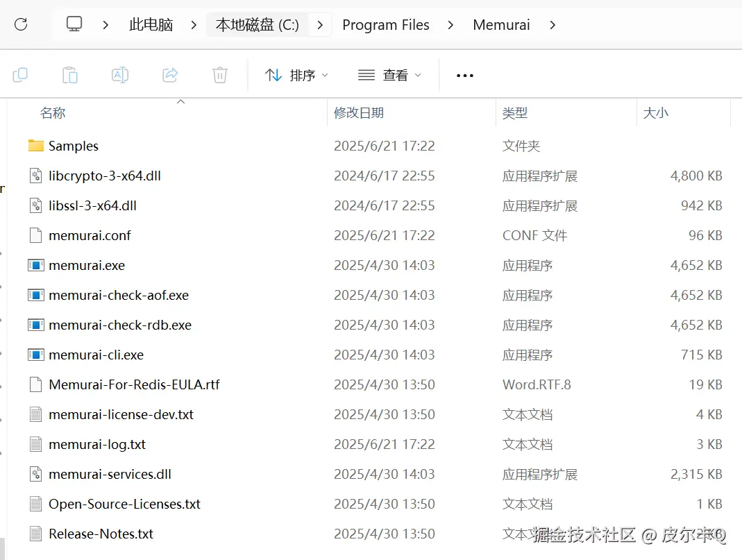Select the memurai-check-aof.exe application icon

pyautogui.click(x=36, y=295)
